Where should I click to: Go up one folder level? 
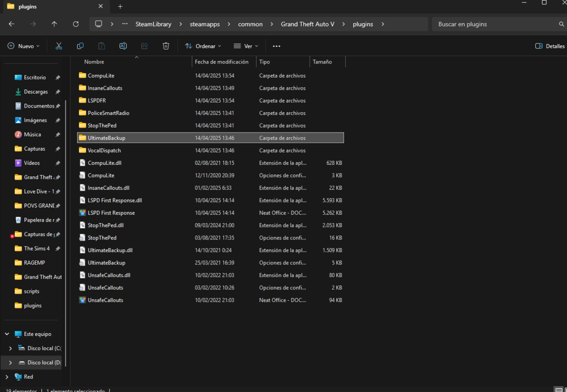coord(54,24)
